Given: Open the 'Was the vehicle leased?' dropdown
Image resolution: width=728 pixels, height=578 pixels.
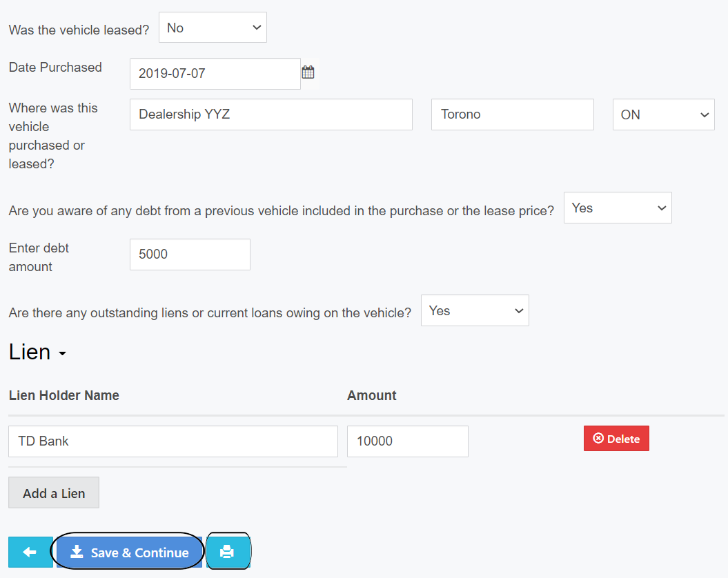Looking at the screenshot, I should click(x=213, y=28).
